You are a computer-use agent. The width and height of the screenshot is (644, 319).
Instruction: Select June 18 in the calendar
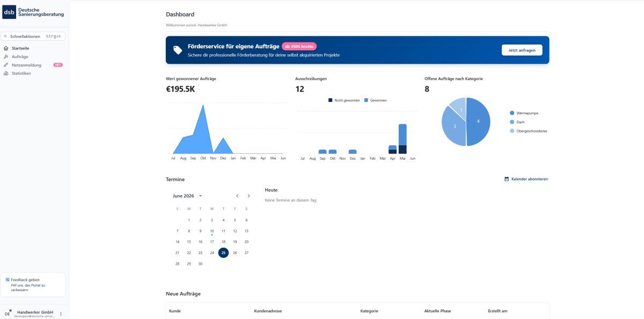[223, 242]
